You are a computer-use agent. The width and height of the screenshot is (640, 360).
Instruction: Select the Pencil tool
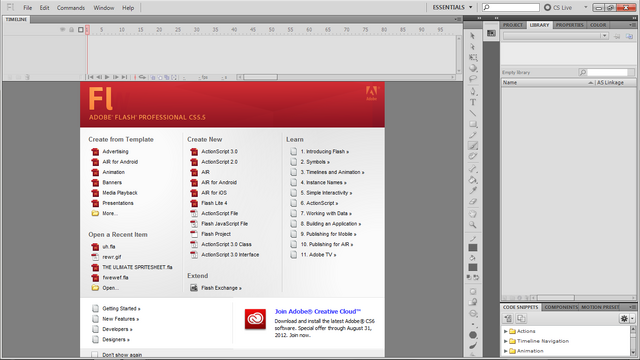click(473, 135)
